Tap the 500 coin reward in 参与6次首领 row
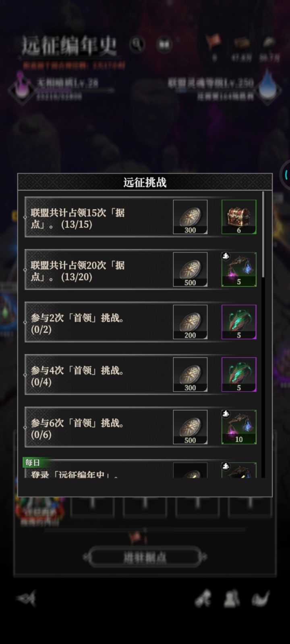Viewport: 290px width, 644px height. tap(190, 427)
